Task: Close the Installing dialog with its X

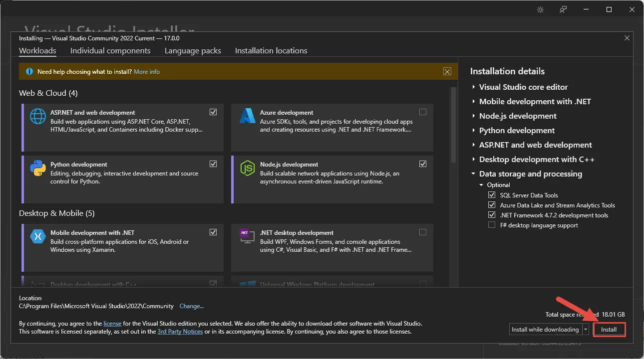Action: pos(627,38)
